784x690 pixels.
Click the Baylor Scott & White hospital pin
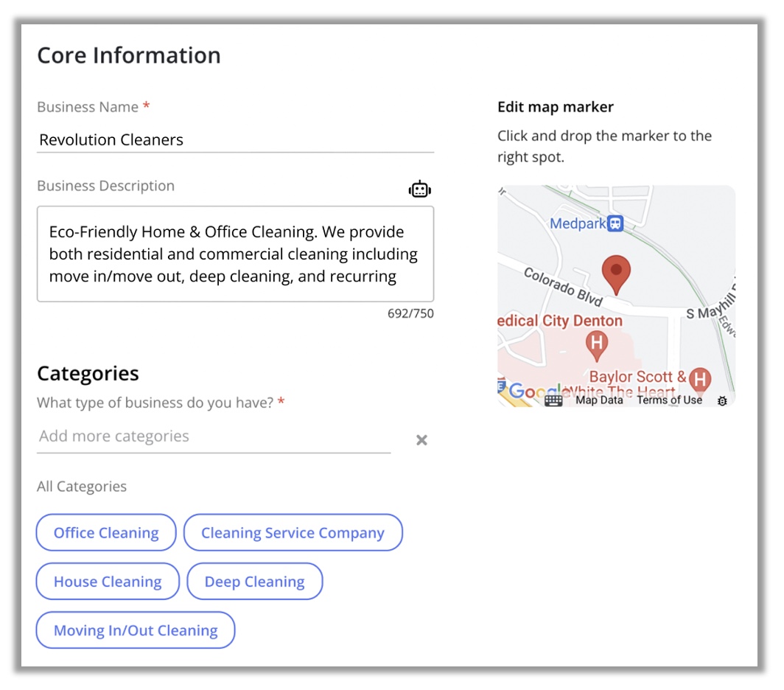[x=700, y=381]
